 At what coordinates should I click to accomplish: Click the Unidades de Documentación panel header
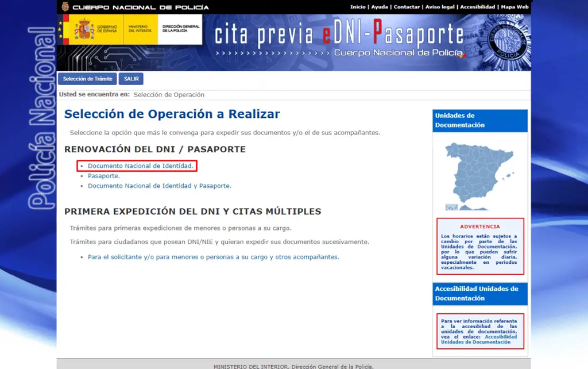click(480, 121)
